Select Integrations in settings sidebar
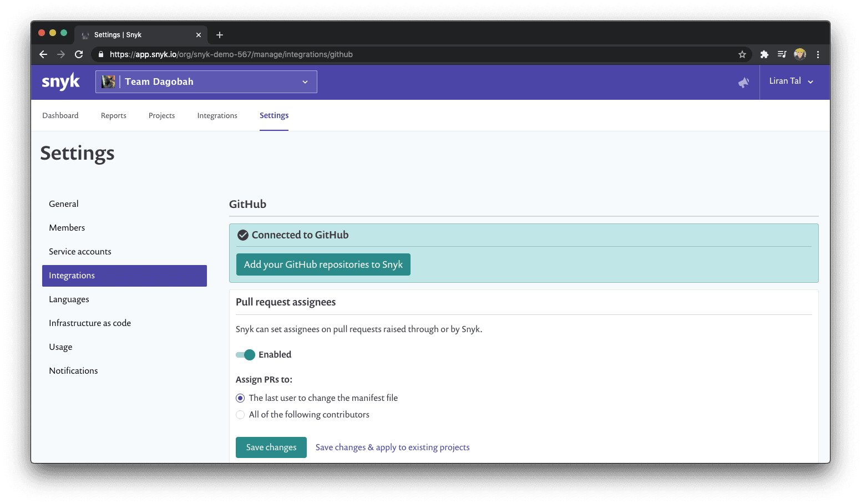The image size is (861, 504). pyautogui.click(x=124, y=276)
